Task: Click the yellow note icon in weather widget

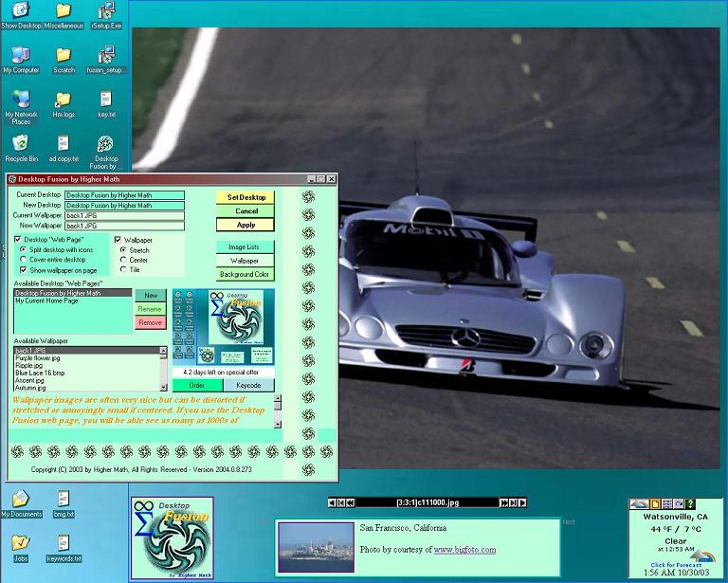Action: click(655, 504)
